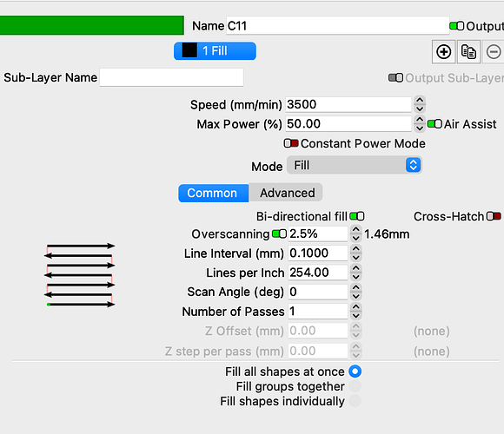Select the 1 Fill sub-layer chip
This screenshot has width=504, height=434.
click(x=215, y=51)
